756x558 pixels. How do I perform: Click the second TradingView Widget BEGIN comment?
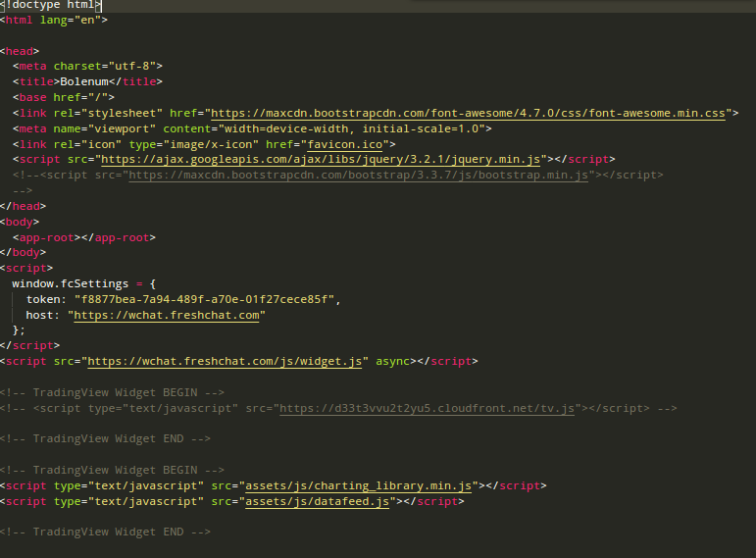pos(113,470)
